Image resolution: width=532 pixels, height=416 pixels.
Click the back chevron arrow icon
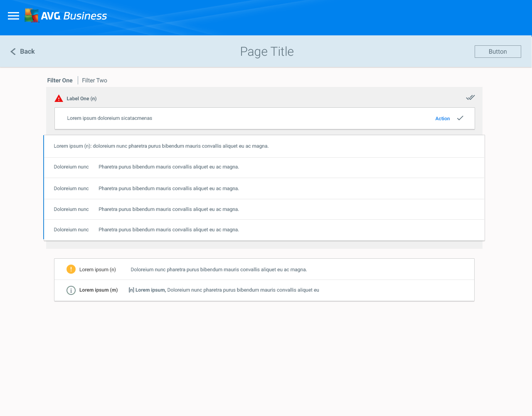(x=13, y=52)
